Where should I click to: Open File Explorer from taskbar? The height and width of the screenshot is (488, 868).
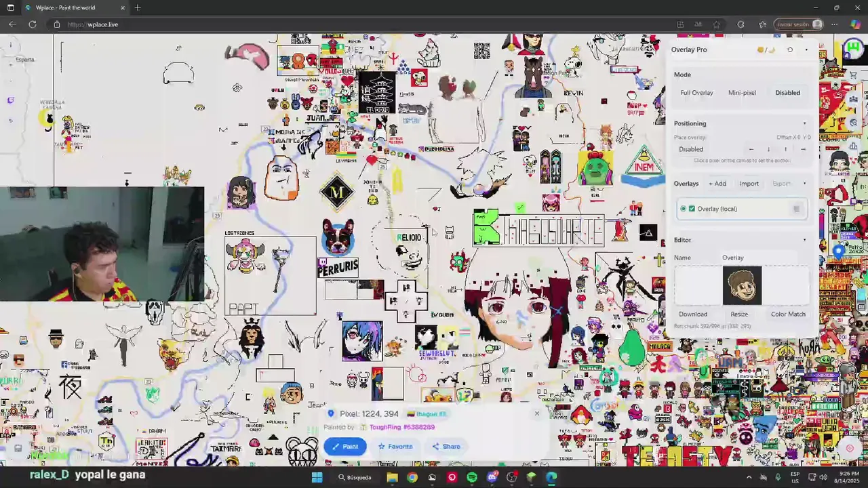click(x=392, y=477)
